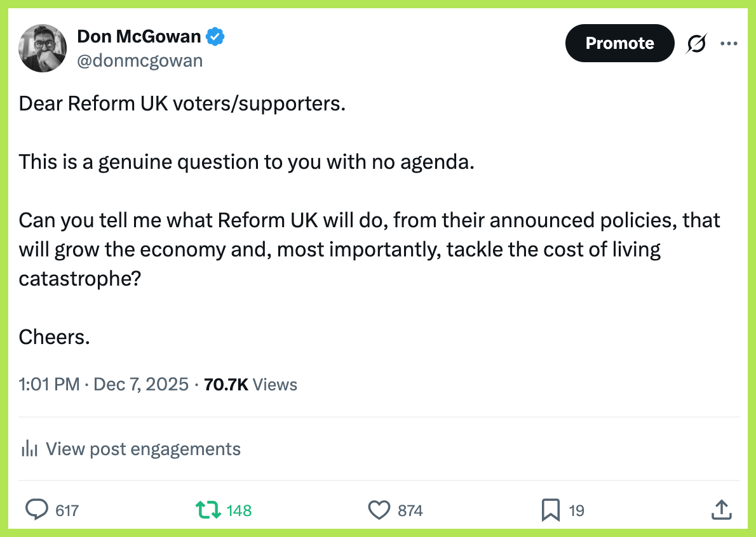Open View post engagements

point(143,449)
